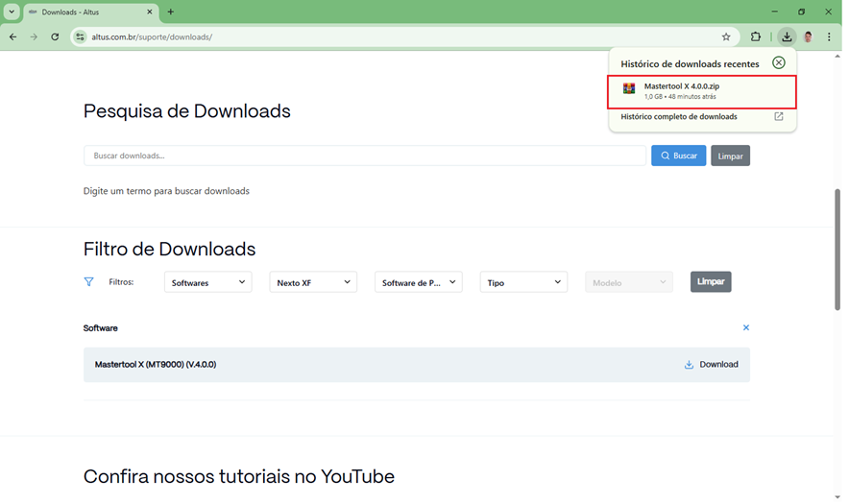Close the recent downloads popup
The width and height of the screenshot is (849, 504).
click(779, 63)
